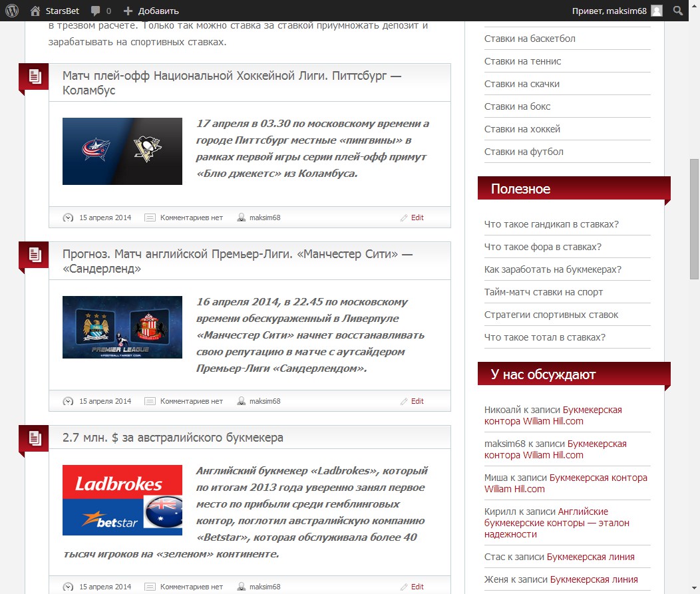700x594 pixels.
Task: Open Ставки на теннис category
Action: (522, 61)
